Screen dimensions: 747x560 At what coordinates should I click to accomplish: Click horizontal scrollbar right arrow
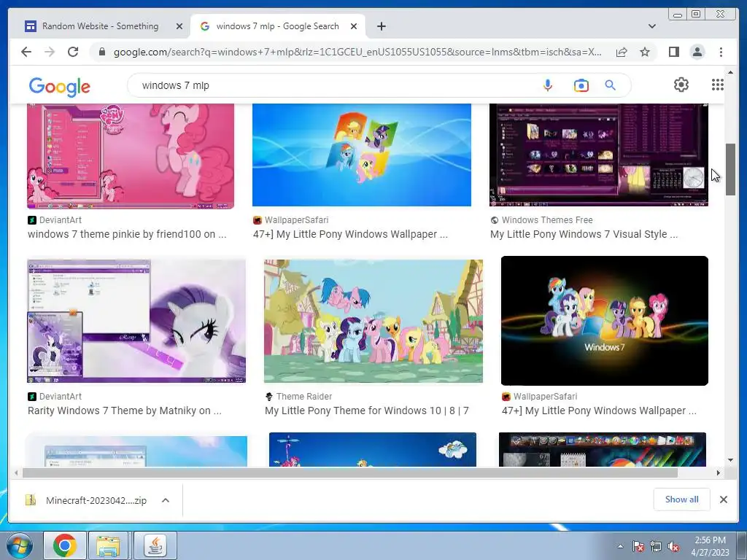pyautogui.click(x=718, y=472)
